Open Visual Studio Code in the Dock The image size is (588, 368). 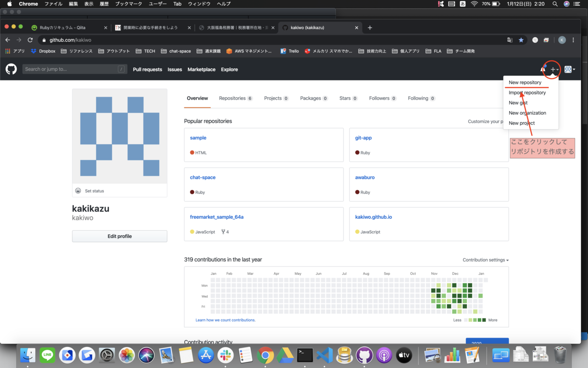point(325,355)
